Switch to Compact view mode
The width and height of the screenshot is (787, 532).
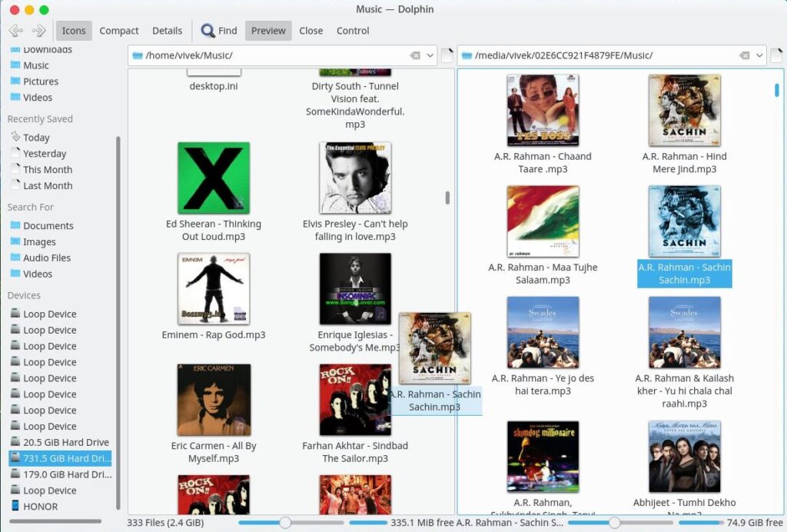tap(119, 31)
